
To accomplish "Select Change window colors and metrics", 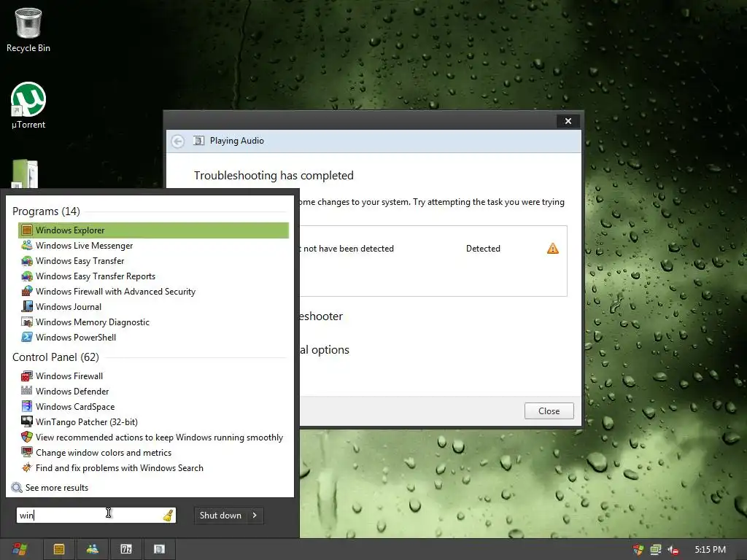I will [153, 452].
